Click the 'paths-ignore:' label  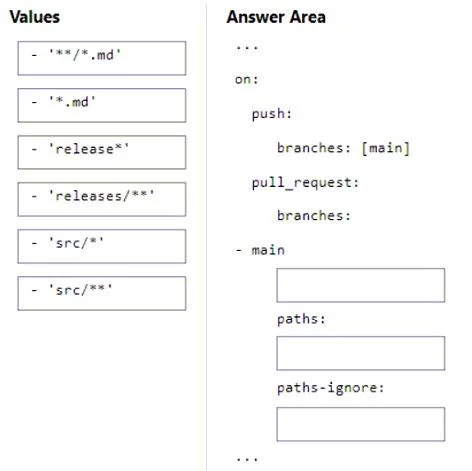[x=331, y=388]
